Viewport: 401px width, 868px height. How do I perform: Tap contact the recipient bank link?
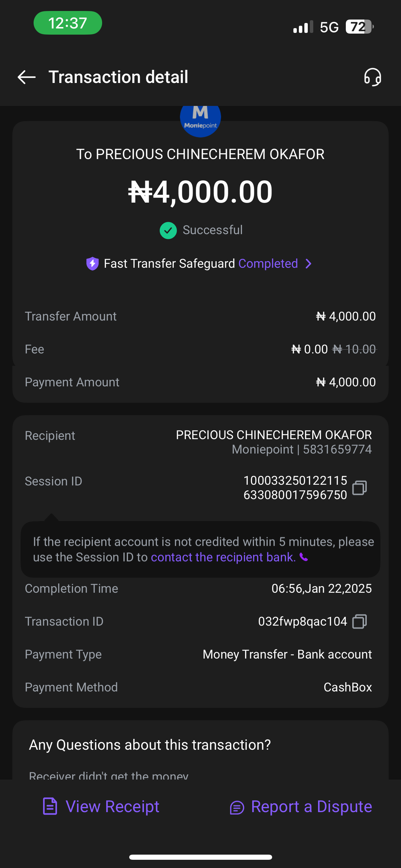223,557
